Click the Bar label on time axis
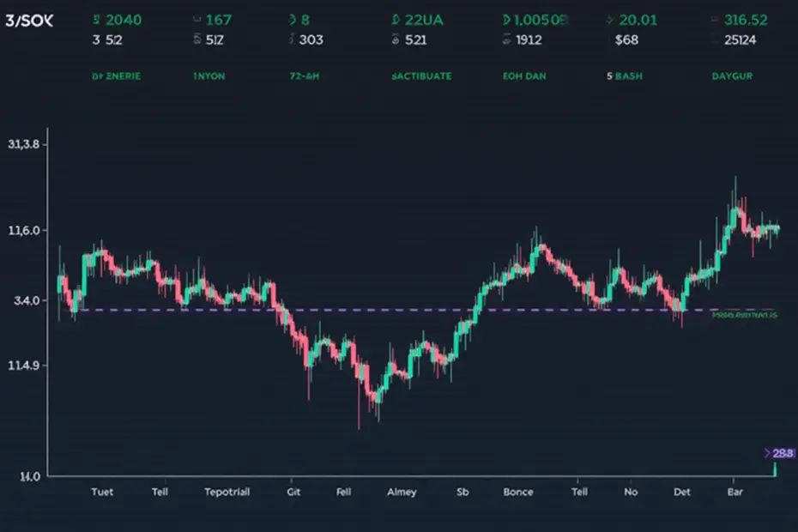The height and width of the screenshot is (532, 798). click(x=735, y=492)
